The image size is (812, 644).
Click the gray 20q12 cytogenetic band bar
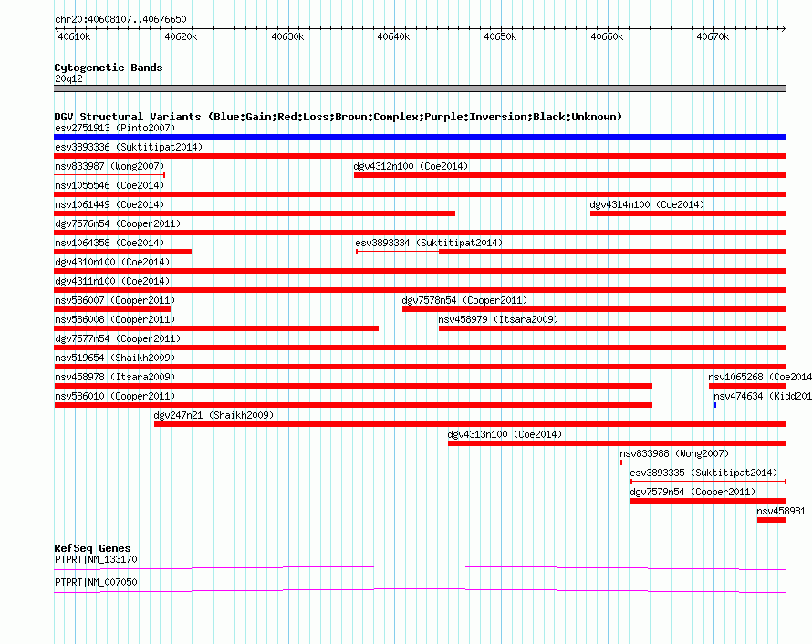point(420,88)
